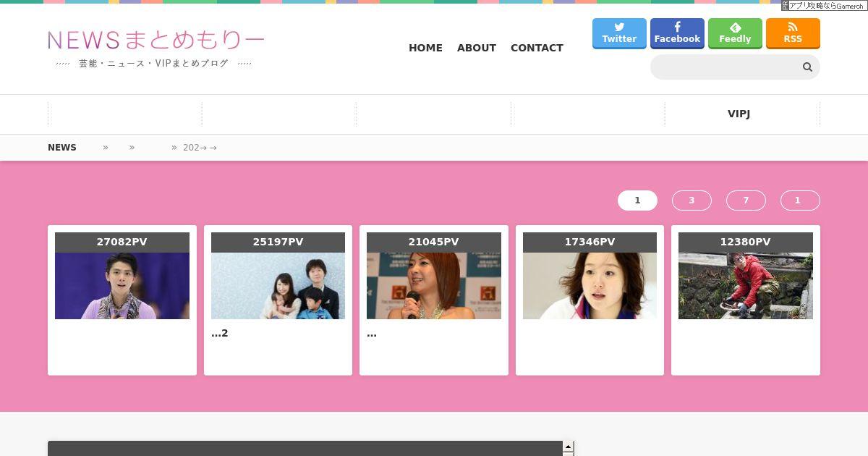Open the RSS feed button
868x456 pixels.
[x=793, y=33]
